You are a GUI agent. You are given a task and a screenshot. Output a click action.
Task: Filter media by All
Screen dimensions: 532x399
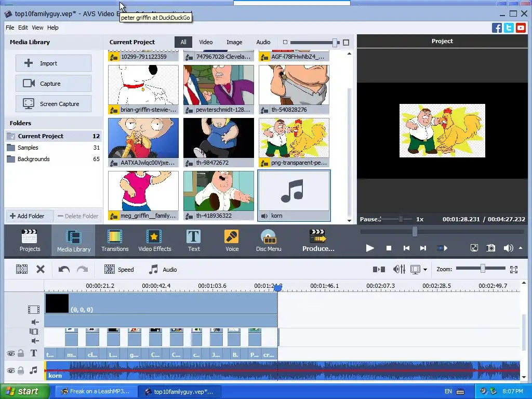[x=183, y=42]
